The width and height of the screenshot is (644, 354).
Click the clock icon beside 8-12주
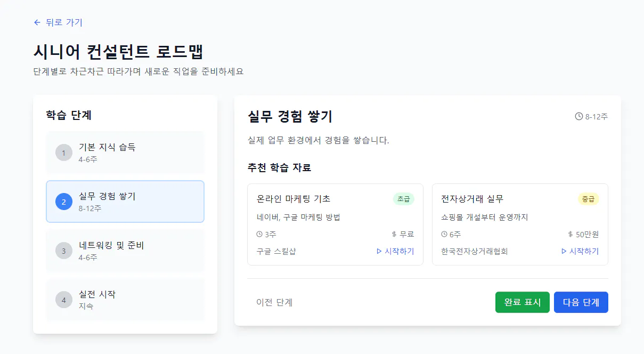[579, 116]
